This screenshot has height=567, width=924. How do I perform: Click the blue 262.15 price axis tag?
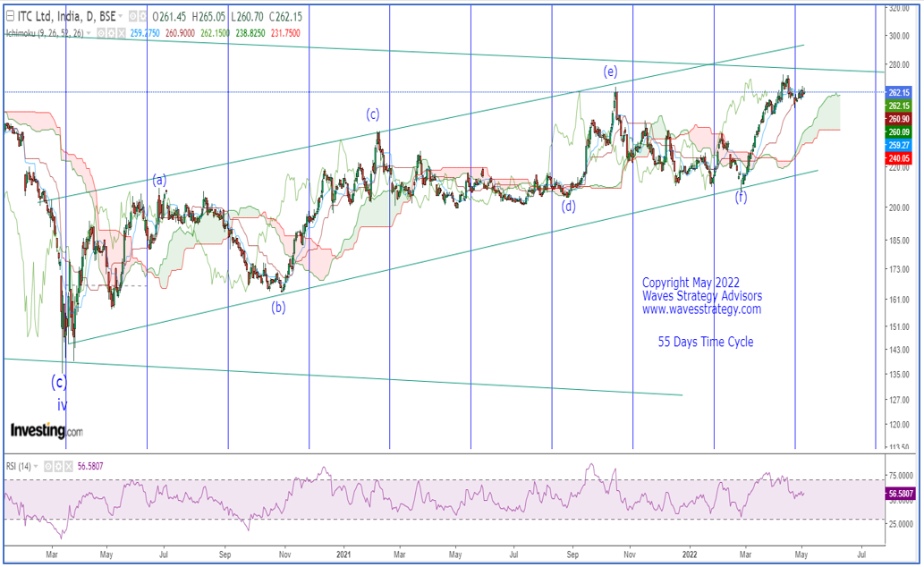pos(899,92)
